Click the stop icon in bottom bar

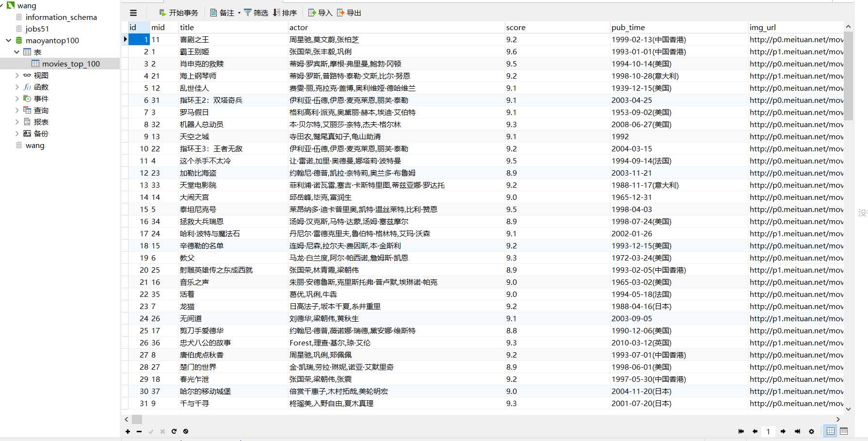click(186, 431)
